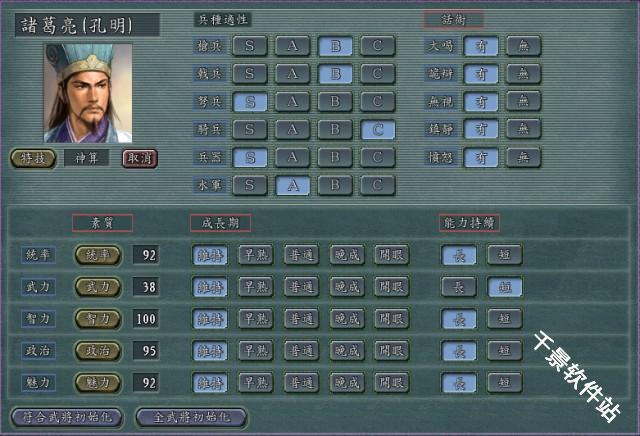Set 統率 growth to 開眼
This screenshot has height=436, width=640.
point(392,255)
